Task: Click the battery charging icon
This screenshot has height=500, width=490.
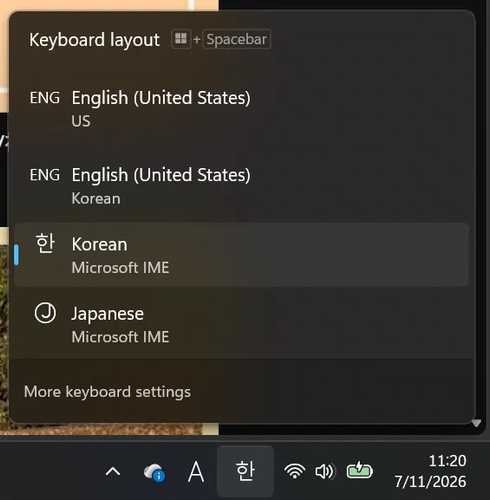Action: [x=360, y=471]
